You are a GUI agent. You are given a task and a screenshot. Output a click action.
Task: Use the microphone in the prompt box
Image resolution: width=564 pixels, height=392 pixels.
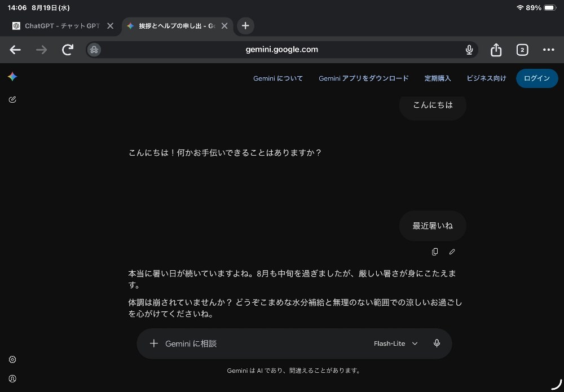(x=437, y=343)
